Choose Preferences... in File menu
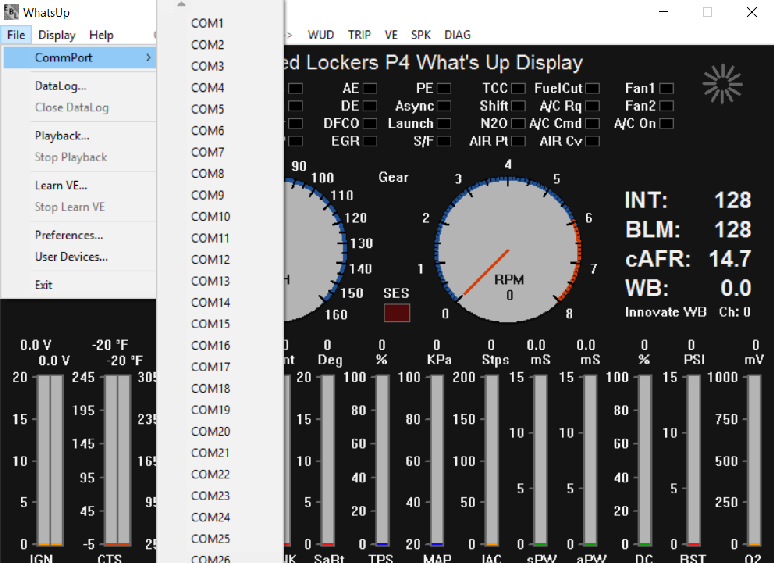This screenshot has height=563, width=774. coord(69,236)
